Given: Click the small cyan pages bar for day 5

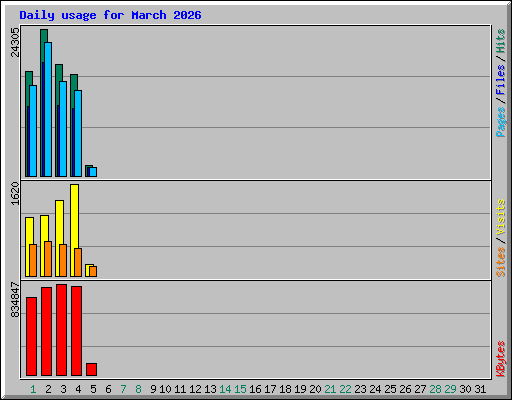Looking at the screenshot, I should [93, 172].
